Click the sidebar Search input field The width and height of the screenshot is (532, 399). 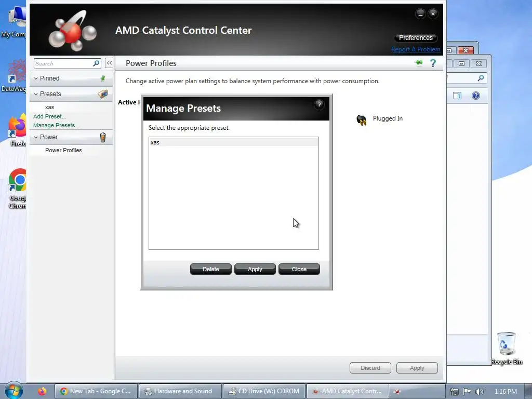click(x=63, y=63)
